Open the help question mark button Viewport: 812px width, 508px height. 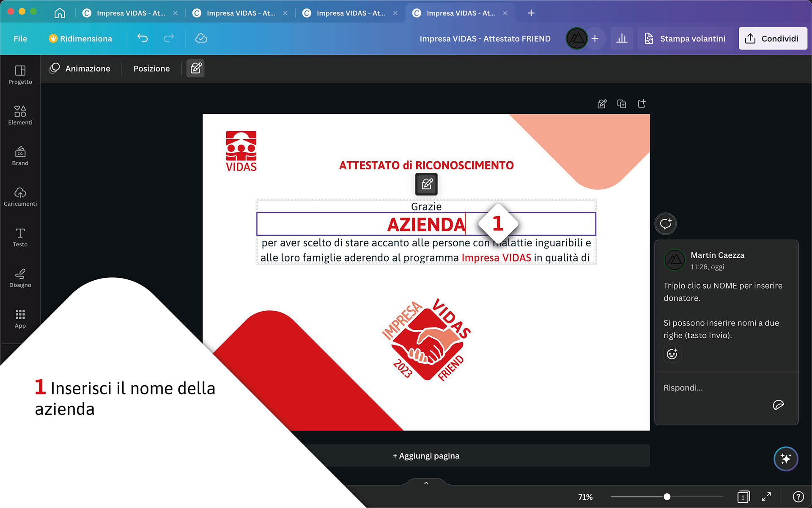pyautogui.click(x=798, y=497)
